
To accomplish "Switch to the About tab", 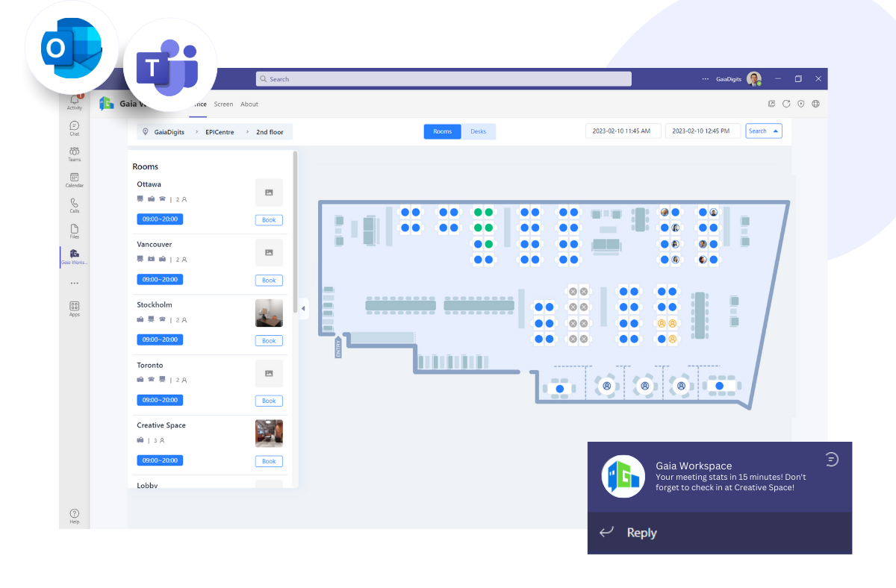I will pos(249,104).
